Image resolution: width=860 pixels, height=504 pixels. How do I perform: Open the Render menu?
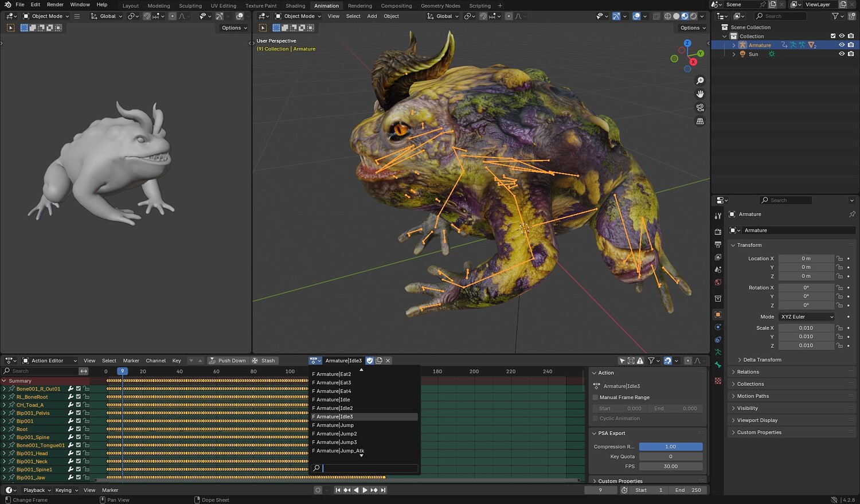[x=55, y=5]
